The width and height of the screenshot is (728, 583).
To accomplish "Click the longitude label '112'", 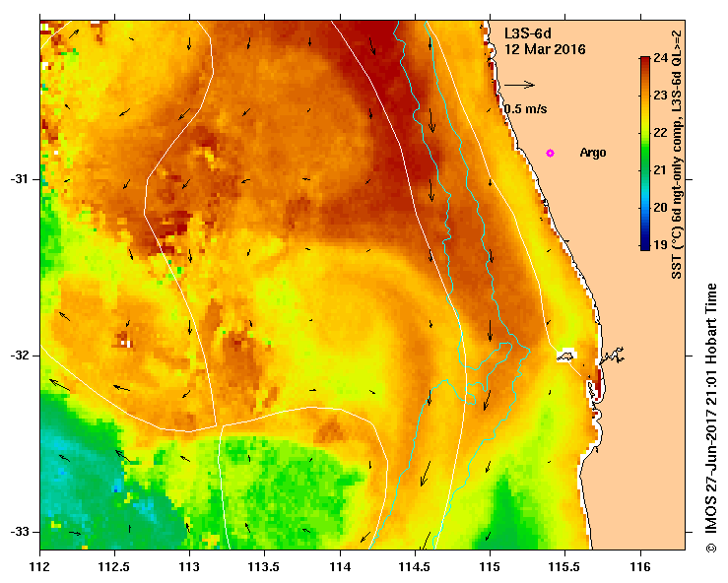I will (x=40, y=567).
